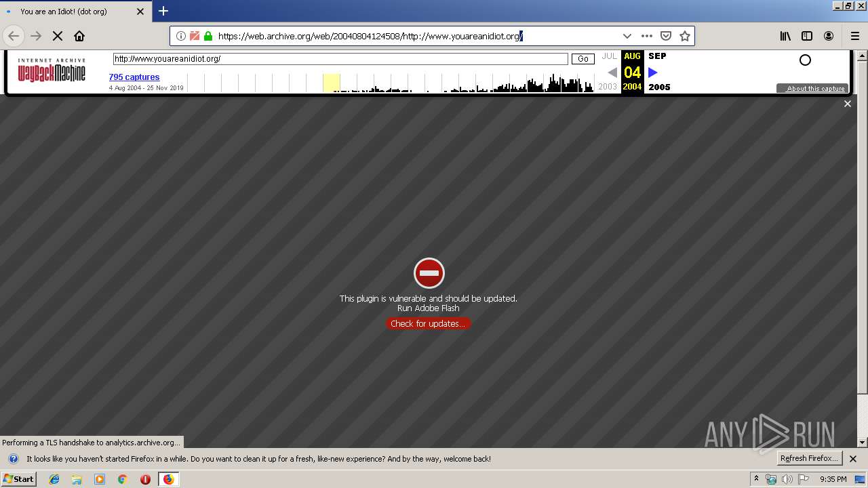The image size is (868, 488).
Task: Save page to Pocket
Action: (666, 36)
